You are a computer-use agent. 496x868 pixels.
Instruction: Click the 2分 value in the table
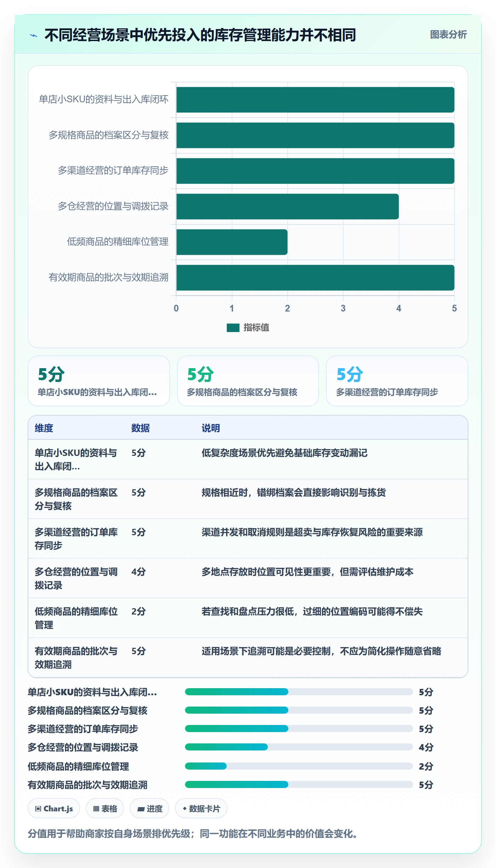point(139,611)
